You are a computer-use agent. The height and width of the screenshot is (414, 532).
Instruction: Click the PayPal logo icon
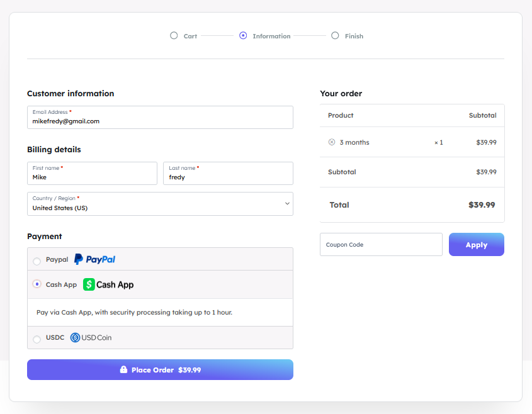click(94, 259)
